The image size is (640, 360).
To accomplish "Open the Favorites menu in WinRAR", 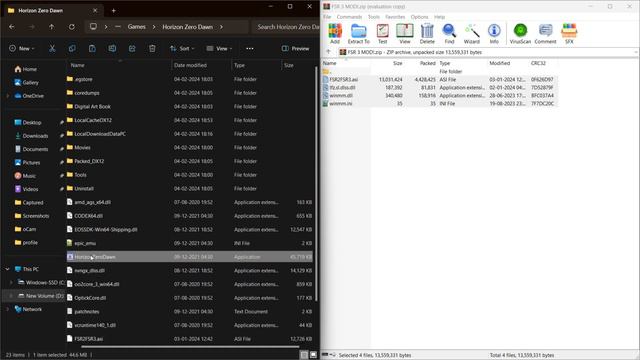I will click(x=395, y=17).
